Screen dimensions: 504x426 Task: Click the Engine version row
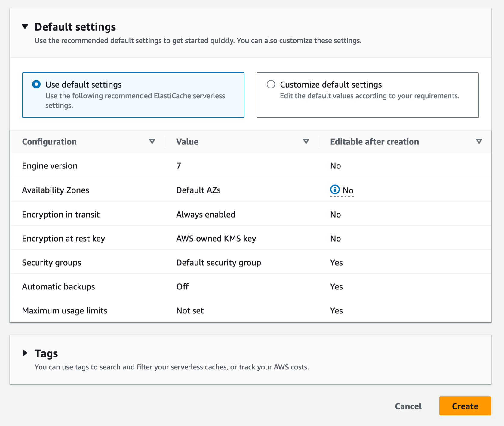point(50,166)
